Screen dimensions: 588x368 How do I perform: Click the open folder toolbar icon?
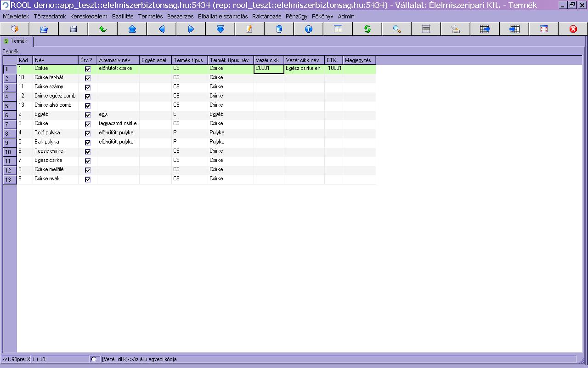pos(44,29)
